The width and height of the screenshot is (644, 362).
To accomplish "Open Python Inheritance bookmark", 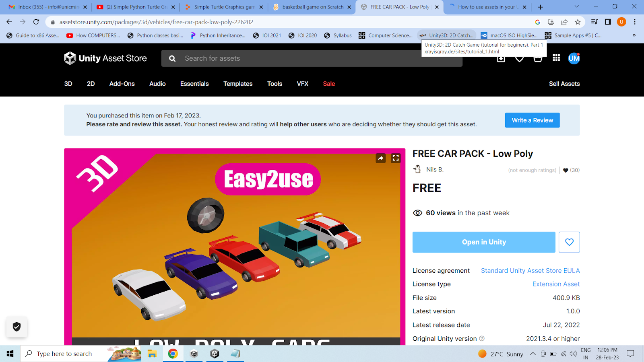I will tap(218, 35).
